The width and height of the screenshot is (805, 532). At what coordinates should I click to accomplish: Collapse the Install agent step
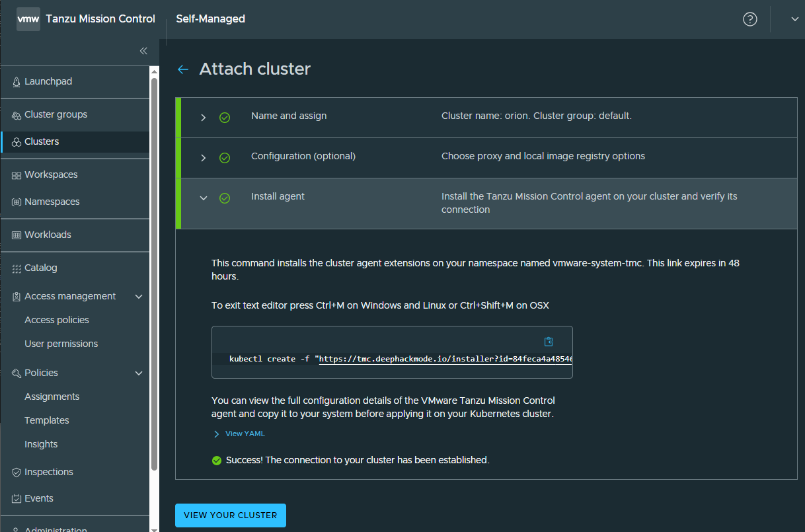point(204,198)
